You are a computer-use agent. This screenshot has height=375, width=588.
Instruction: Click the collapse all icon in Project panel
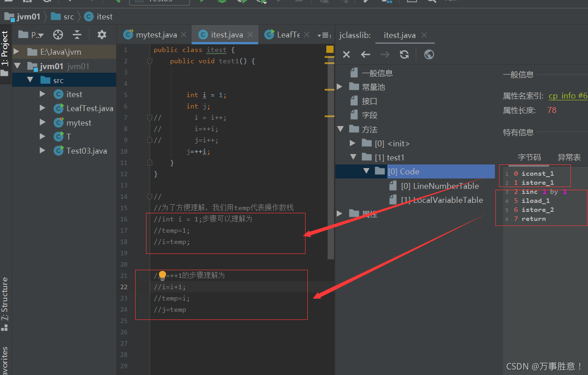pyautogui.click(x=77, y=35)
